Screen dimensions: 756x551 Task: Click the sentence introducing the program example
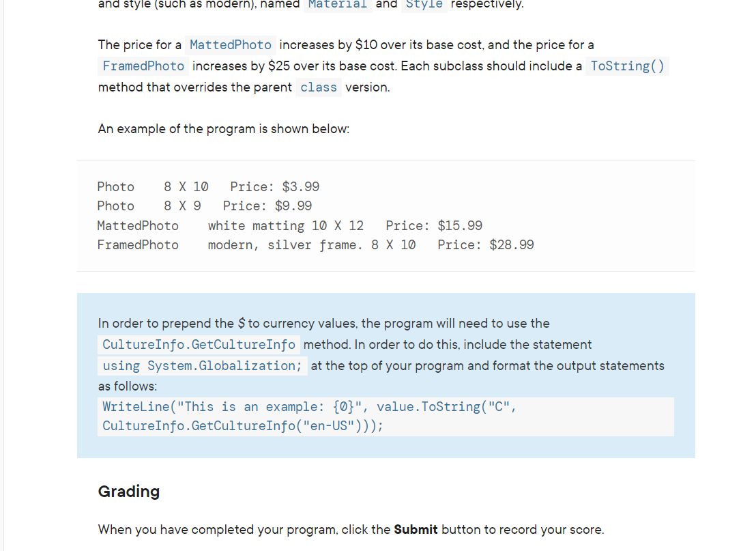point(223,128)
